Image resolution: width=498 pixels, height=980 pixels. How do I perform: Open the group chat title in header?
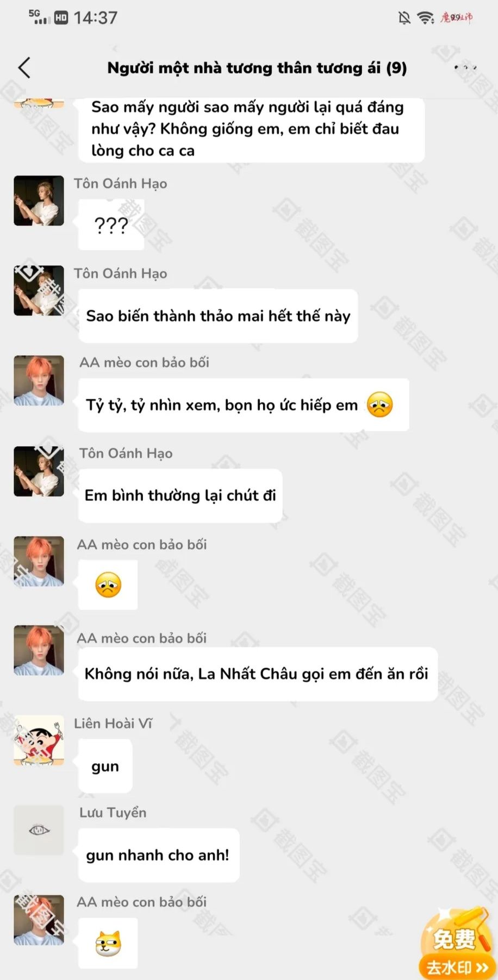tap(257, 68)
